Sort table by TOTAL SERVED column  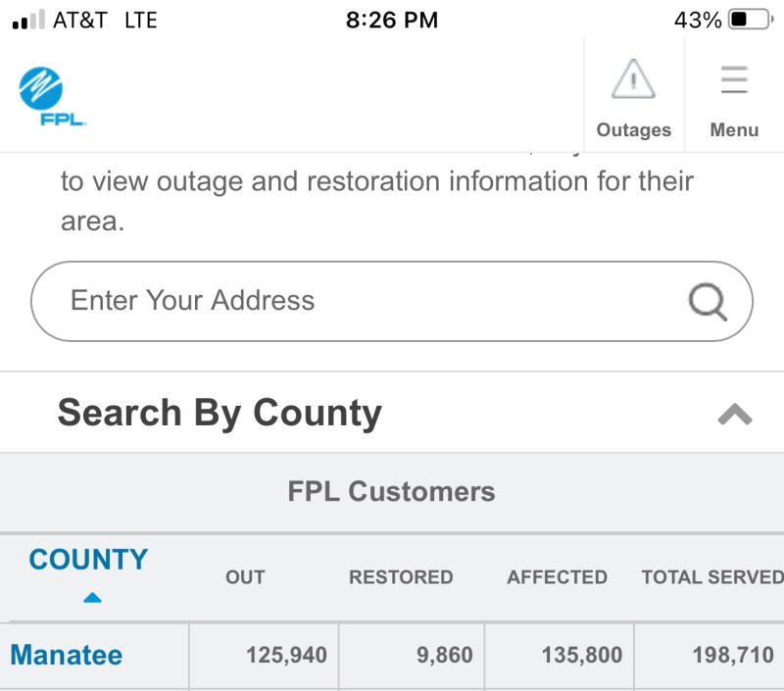pyautogui.click(x=711, y=577)
